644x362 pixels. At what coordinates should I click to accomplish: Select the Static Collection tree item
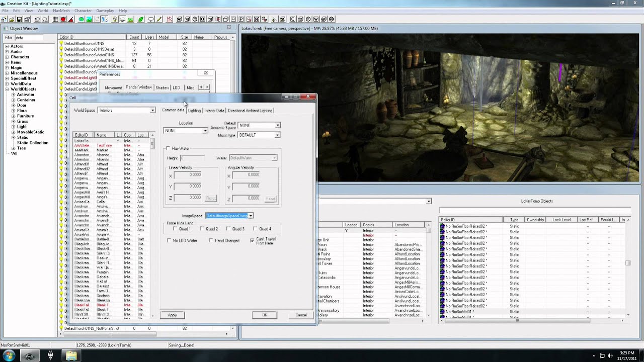coord(33,143)
